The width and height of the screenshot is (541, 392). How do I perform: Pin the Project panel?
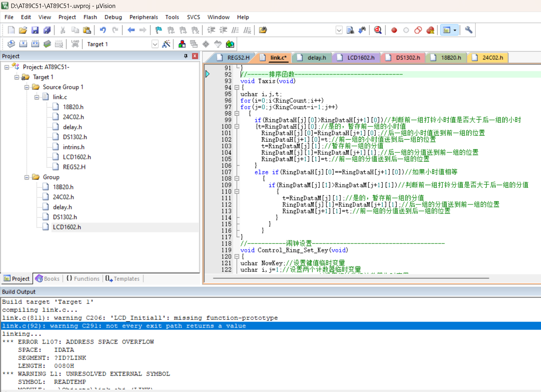coord(186,56)
